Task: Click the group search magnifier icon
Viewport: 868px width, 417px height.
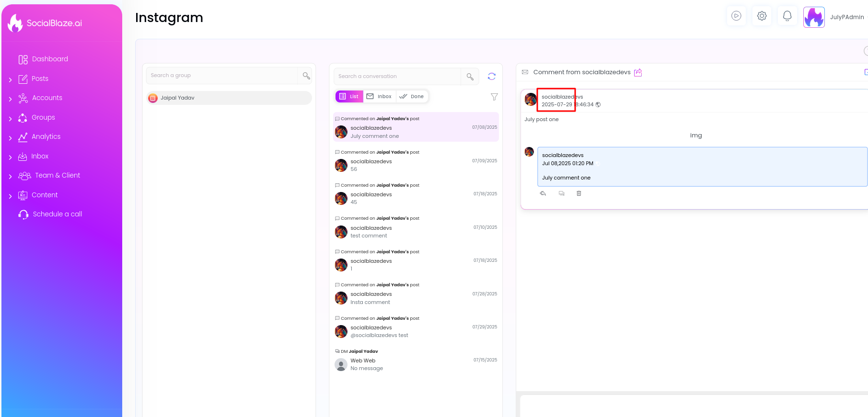Action: point(306,76)
